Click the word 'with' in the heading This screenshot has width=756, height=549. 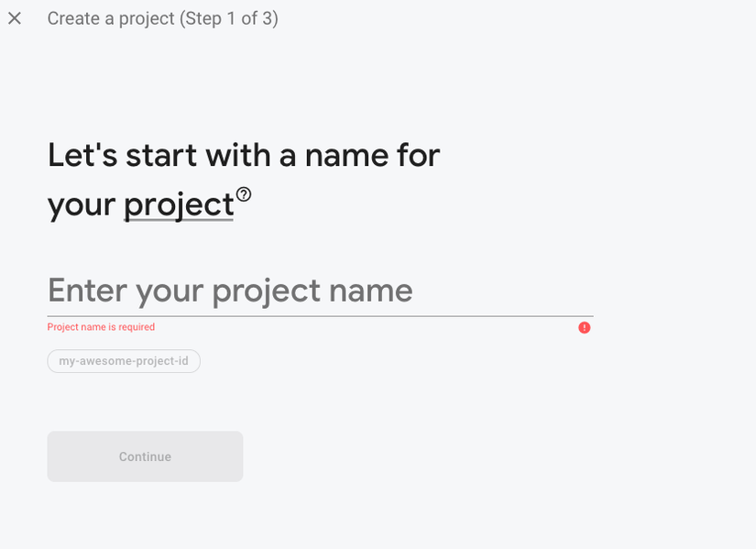[238, 155]
